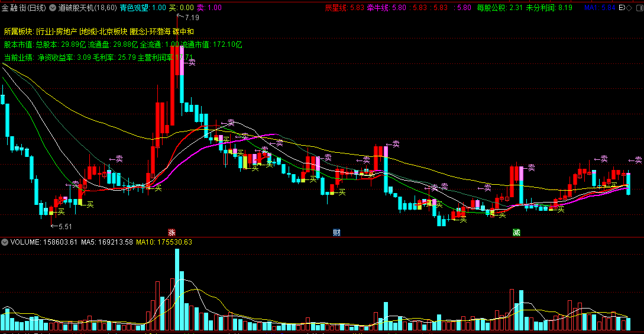Click the green 减 event marker
This screenshot has height=334, width=644.
[x=516, y=232]
